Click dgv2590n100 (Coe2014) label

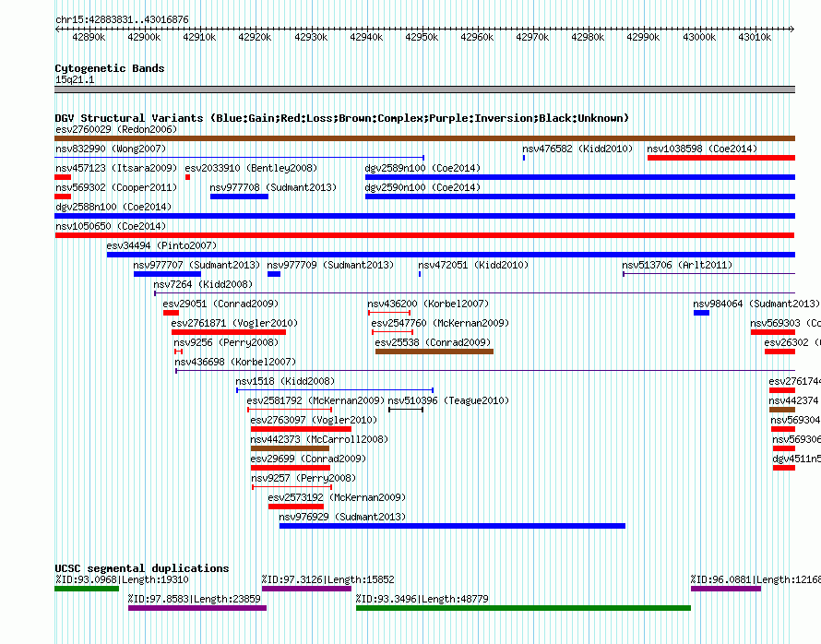[x=422, y=187]
